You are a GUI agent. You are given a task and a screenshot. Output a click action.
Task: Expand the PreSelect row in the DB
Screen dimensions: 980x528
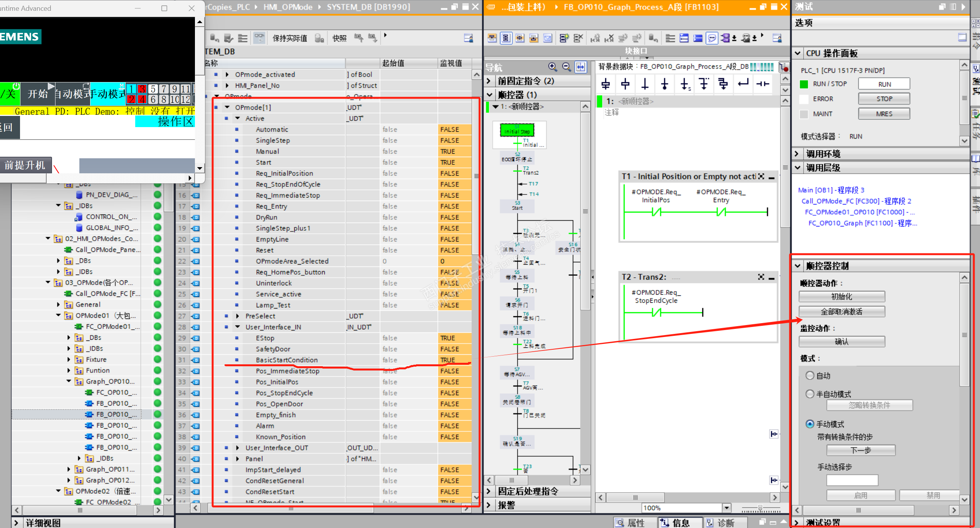(238, 316)
